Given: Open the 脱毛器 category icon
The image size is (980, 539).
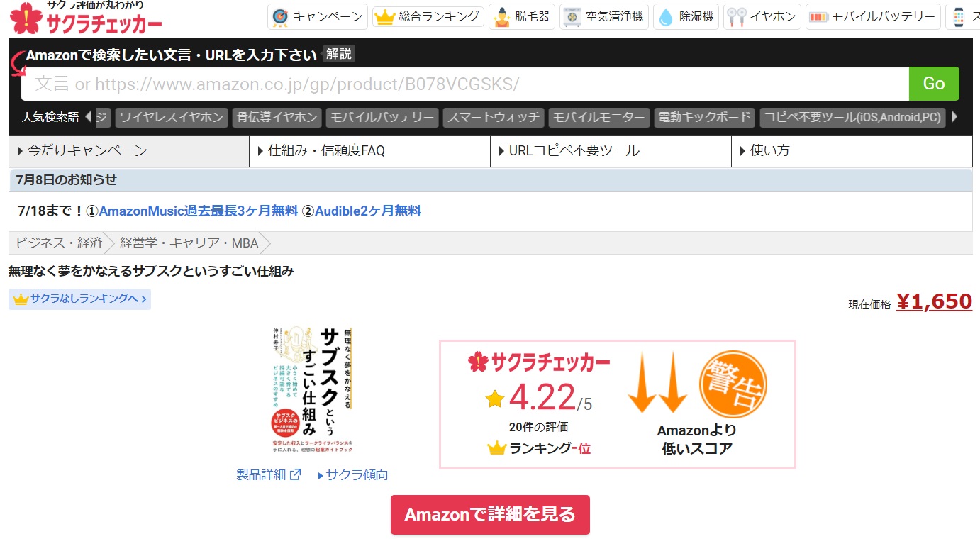Looking at the screenshot, I should (x=502, y=16).
